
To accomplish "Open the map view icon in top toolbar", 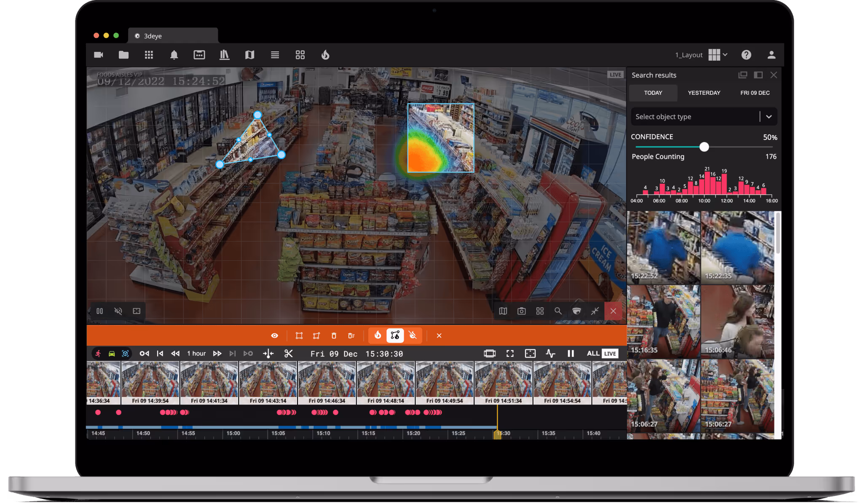I will pos(249,55).
